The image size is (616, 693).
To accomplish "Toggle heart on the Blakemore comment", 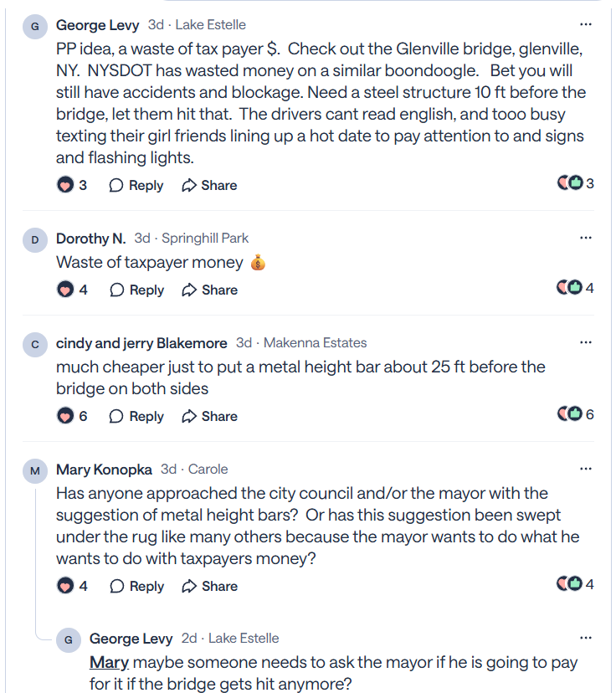I will (x=65, y=416).
